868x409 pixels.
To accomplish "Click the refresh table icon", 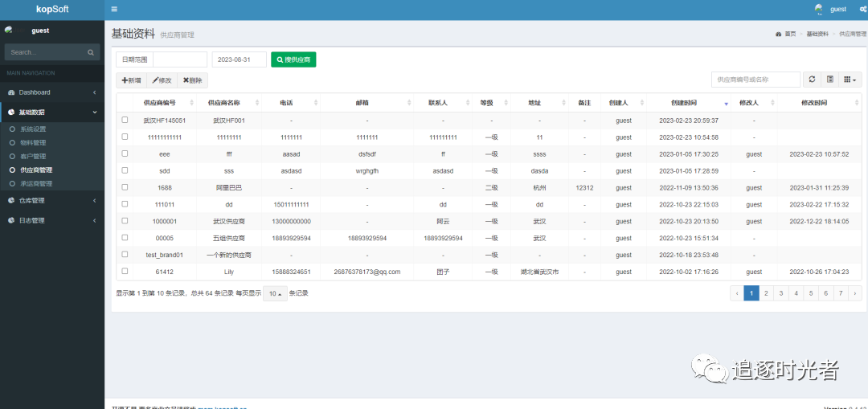I will pos(812,80).
